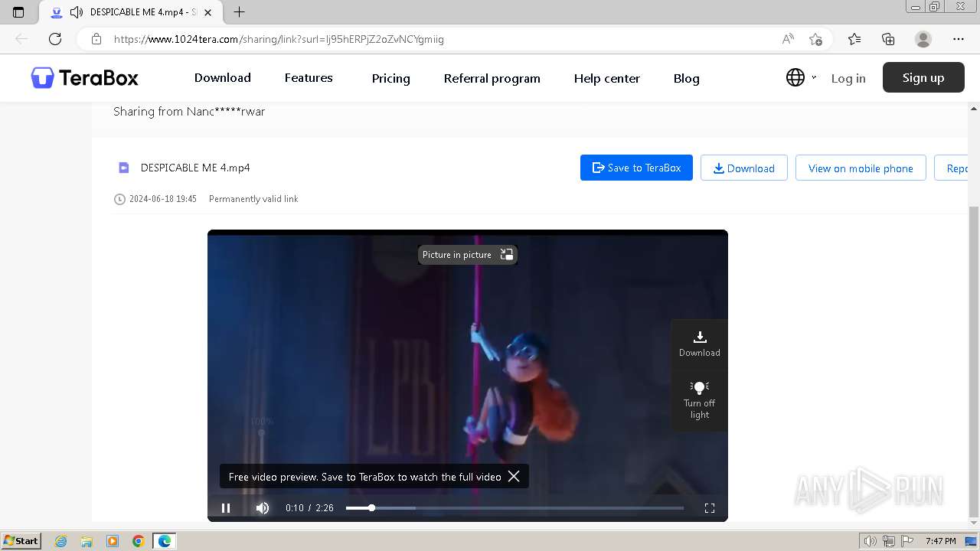This screenshot has height=551, width=980.
Task: Click the Action Center flag tray icon
Action: [906, 541]
